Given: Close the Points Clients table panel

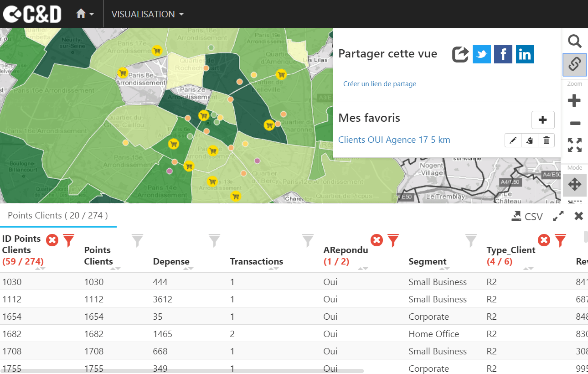Looking at the screenshot, I should point(579,216).
